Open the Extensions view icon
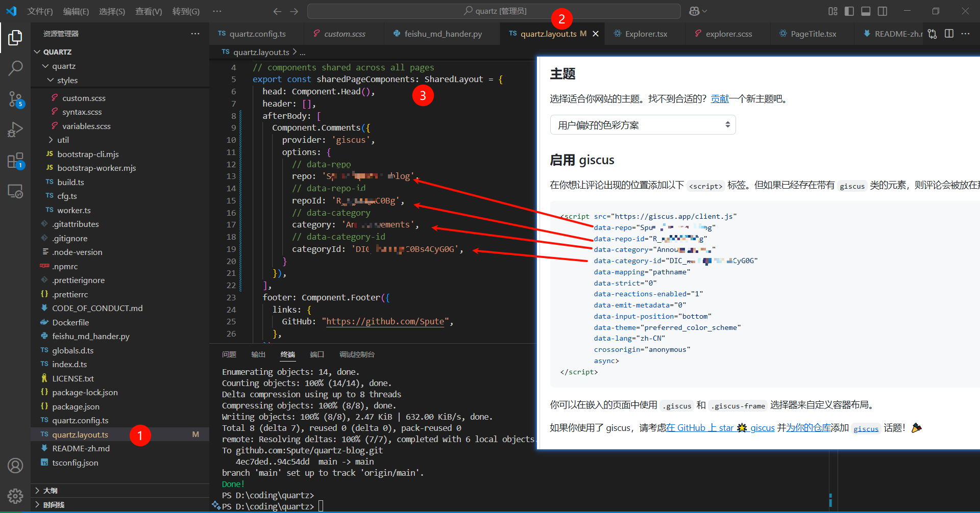980x513 pixels. tap(15, 161)
